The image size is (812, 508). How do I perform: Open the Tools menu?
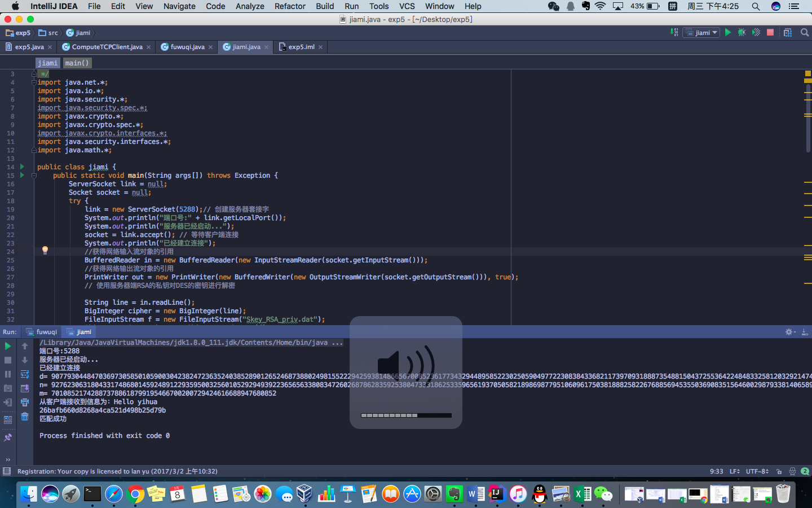379,6
